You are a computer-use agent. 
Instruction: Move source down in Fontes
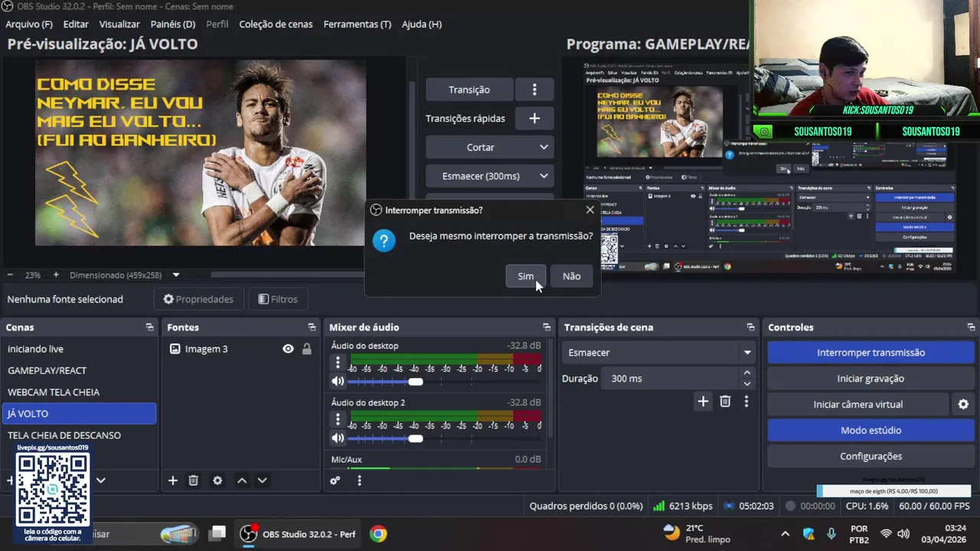[262, 481]
